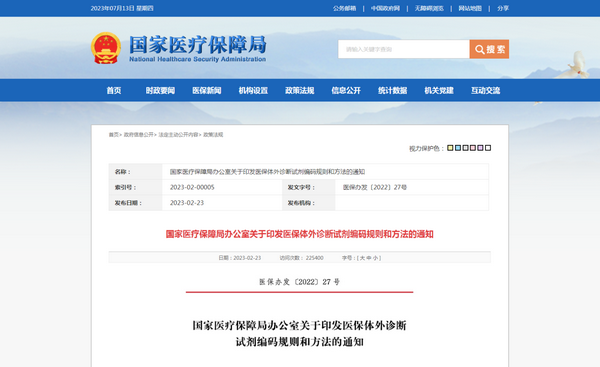
Task: Set font size to 中 (medium)
Action: (369, 258)
